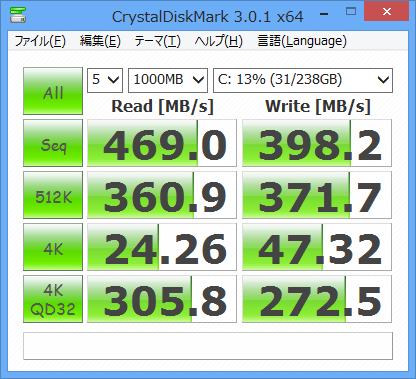Open the テーマ(T) menu

point(157,41)
